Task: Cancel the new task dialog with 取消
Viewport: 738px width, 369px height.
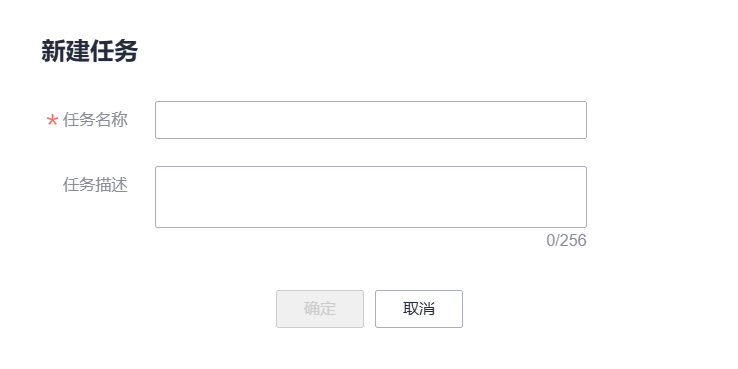Action: click(x=419, y=309)
